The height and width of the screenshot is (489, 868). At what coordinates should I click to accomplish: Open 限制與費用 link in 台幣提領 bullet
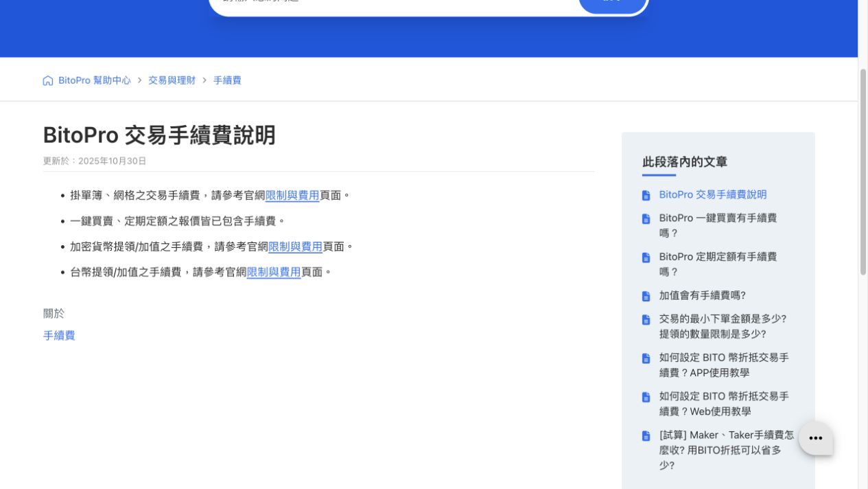[x=274, y=272]
